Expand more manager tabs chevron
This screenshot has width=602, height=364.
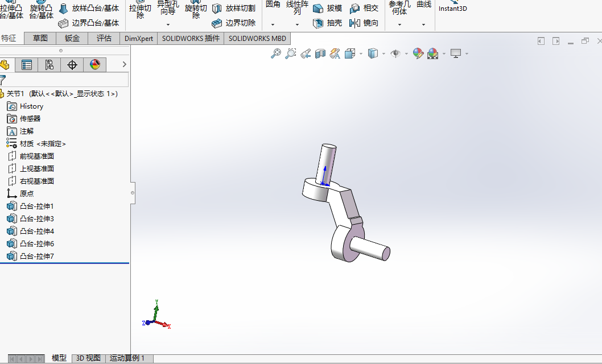(124, 64)
